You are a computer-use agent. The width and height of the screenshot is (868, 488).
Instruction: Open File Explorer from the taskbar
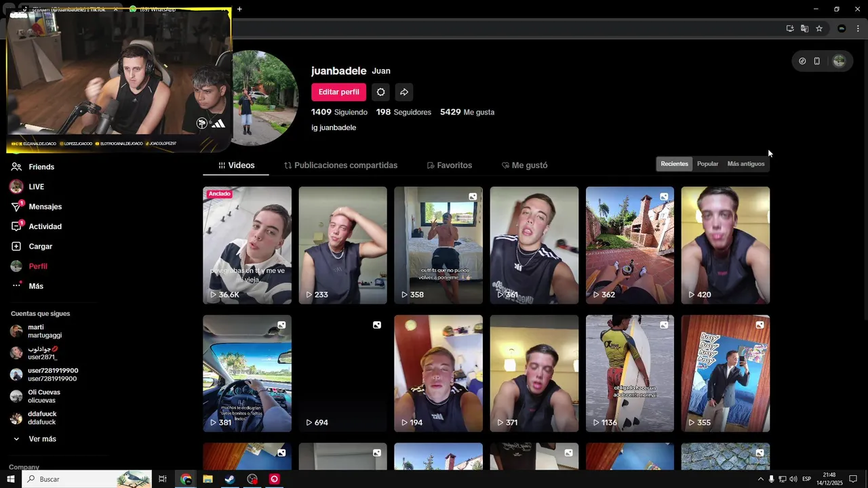click(x=208, y=479)
